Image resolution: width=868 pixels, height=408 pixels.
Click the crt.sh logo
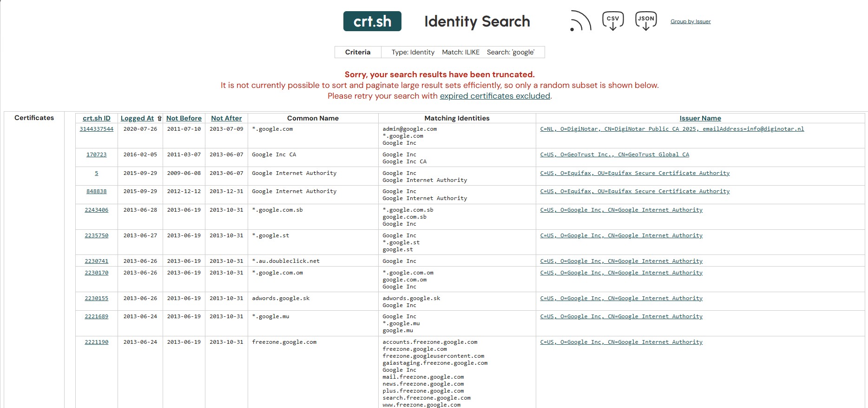click(x=372, y=21)
